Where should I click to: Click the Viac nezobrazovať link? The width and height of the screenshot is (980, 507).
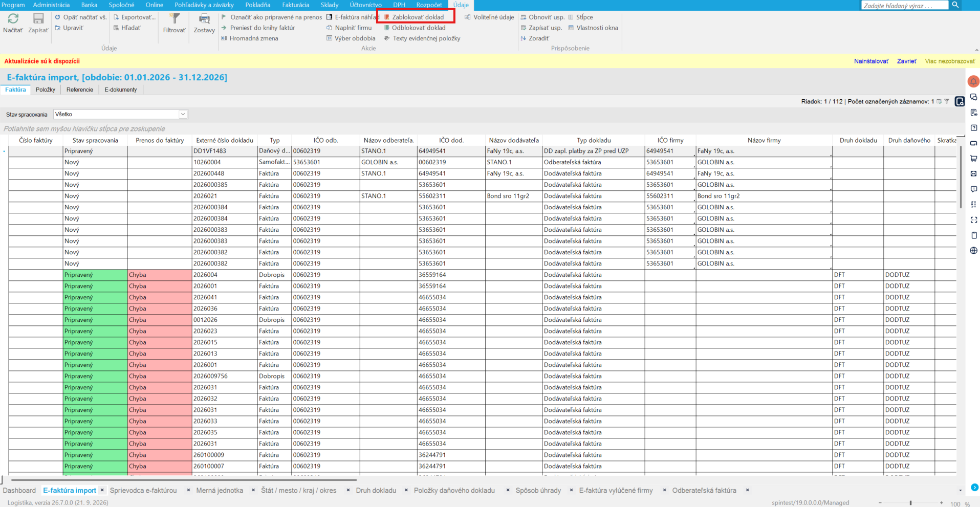[x=950, y=61]
